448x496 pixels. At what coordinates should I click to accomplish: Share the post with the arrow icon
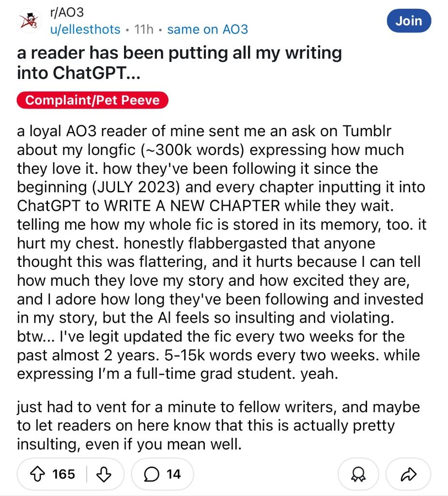click(x=408, y=474)
